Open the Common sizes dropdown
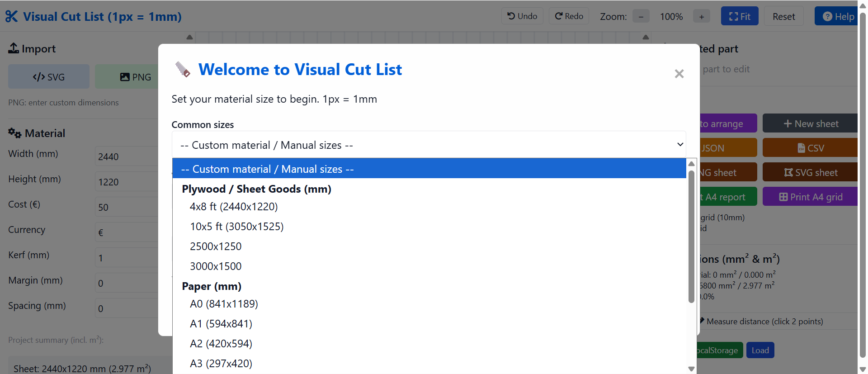 [x=429, y=145]
